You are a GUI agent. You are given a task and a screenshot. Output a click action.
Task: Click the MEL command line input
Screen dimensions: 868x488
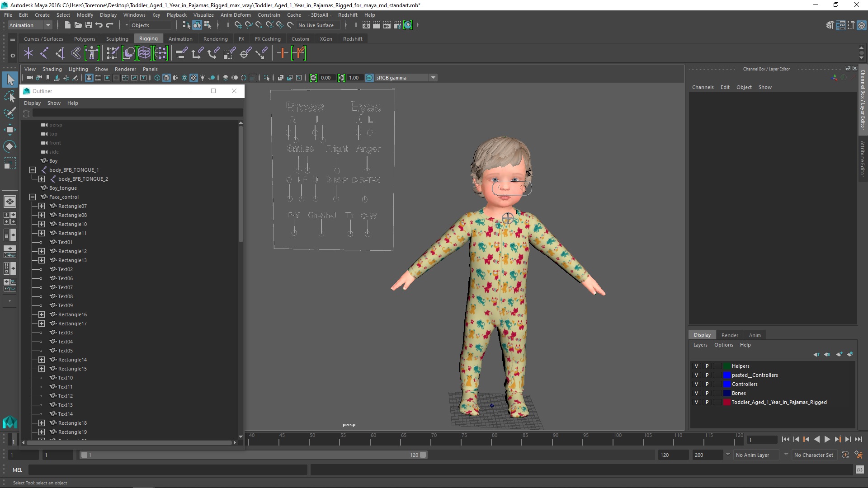(168, 470)
